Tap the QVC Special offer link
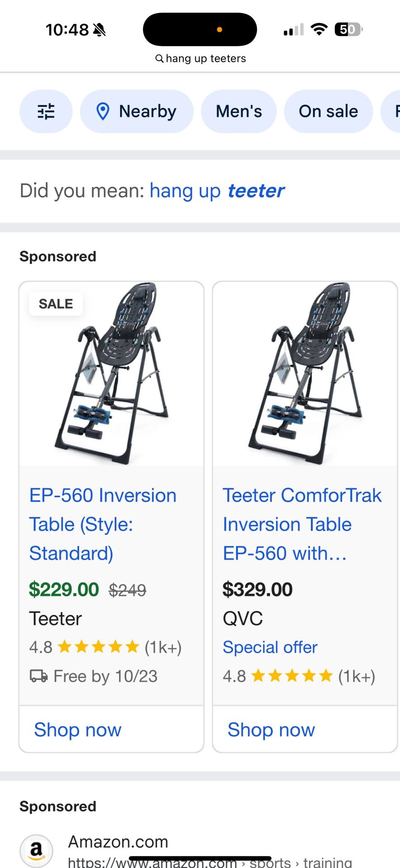The width and height of the screenshot is (400, 868). pos(270,647)
